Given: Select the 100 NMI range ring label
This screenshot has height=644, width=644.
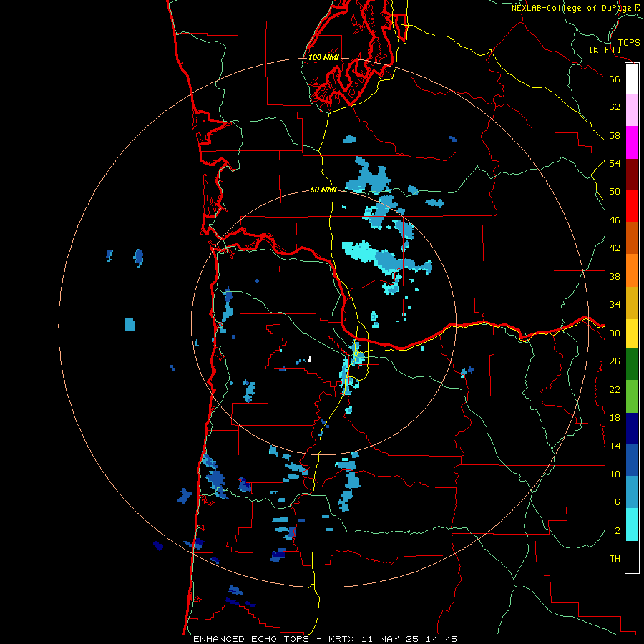Looking at the screenshot, I should tap(323, 57).
